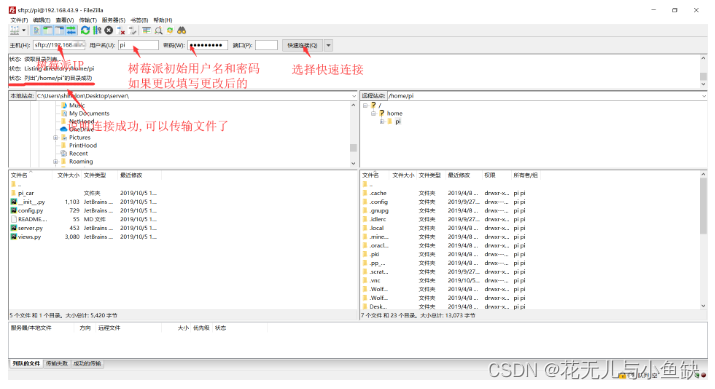Open the Site Manager icon in toolbar

(x=15, y=31)
